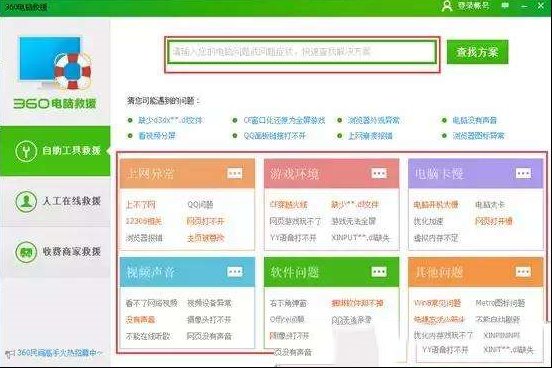Screen dimensions: 552x368
Task: Click the ellipsis icon on the 其他问题 card
Action: point(523,272)
